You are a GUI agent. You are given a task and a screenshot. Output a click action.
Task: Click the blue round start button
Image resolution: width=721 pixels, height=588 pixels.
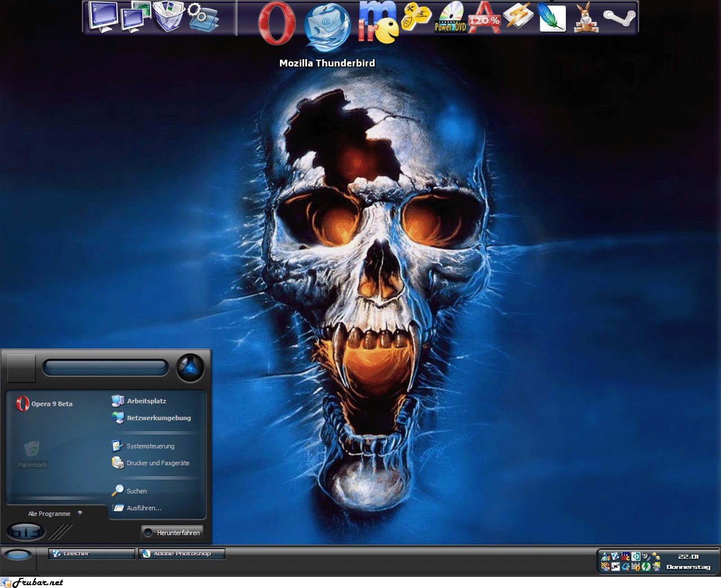coord(18,555)
